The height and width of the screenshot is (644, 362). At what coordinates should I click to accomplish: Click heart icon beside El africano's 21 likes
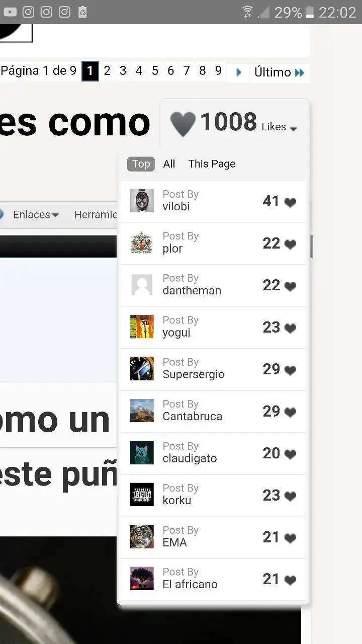tap(290, 581)
